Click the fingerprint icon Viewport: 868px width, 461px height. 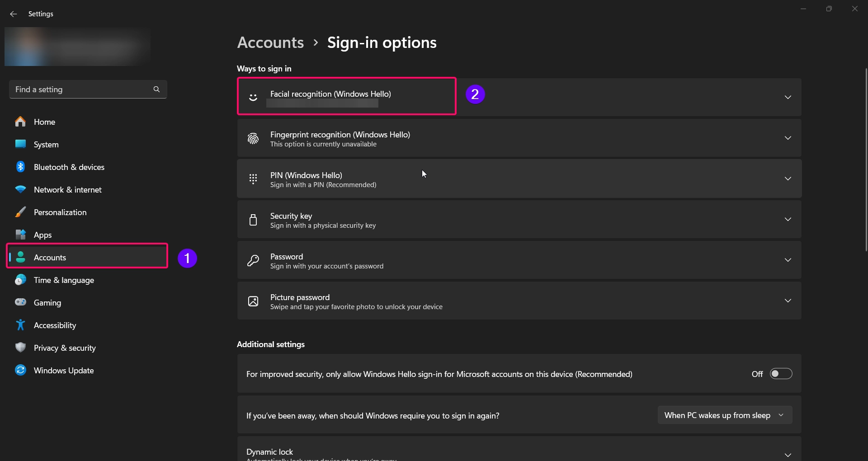[253, 138]
